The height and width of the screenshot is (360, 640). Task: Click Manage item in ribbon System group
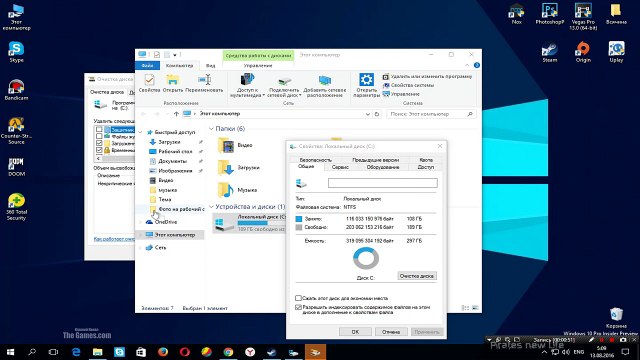401,94
